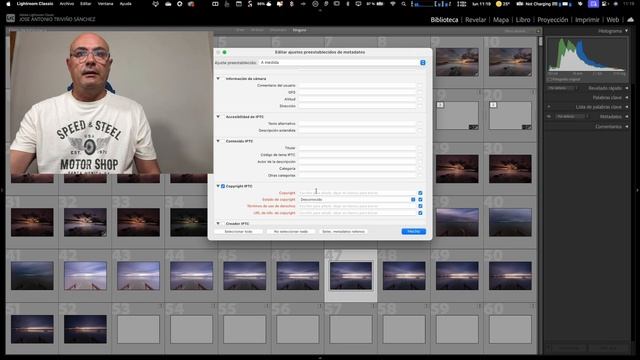
Task: Click the cloud sync icon in module bar
Action: (x=631, y=20)
